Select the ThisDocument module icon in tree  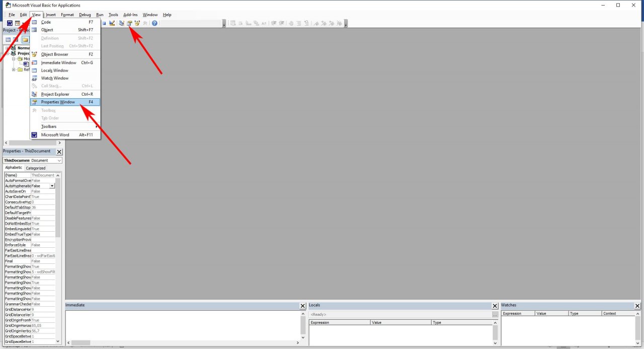point(26,64)
